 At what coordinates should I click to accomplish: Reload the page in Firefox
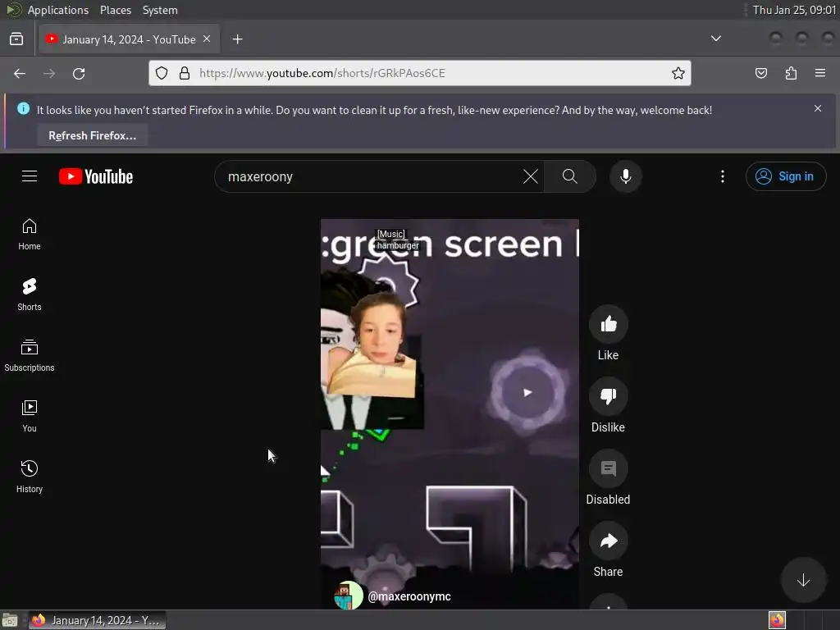pos(79,73)
